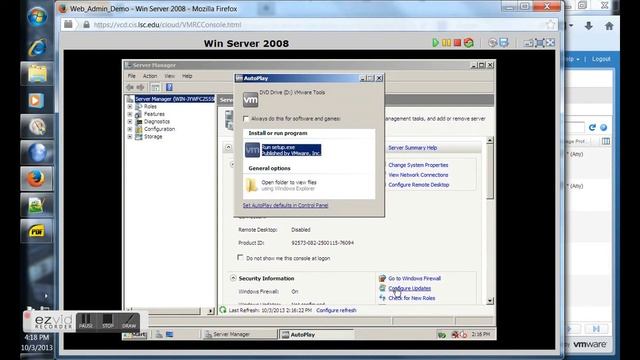Expand the Configuration tree node

(x=130, y=129)
